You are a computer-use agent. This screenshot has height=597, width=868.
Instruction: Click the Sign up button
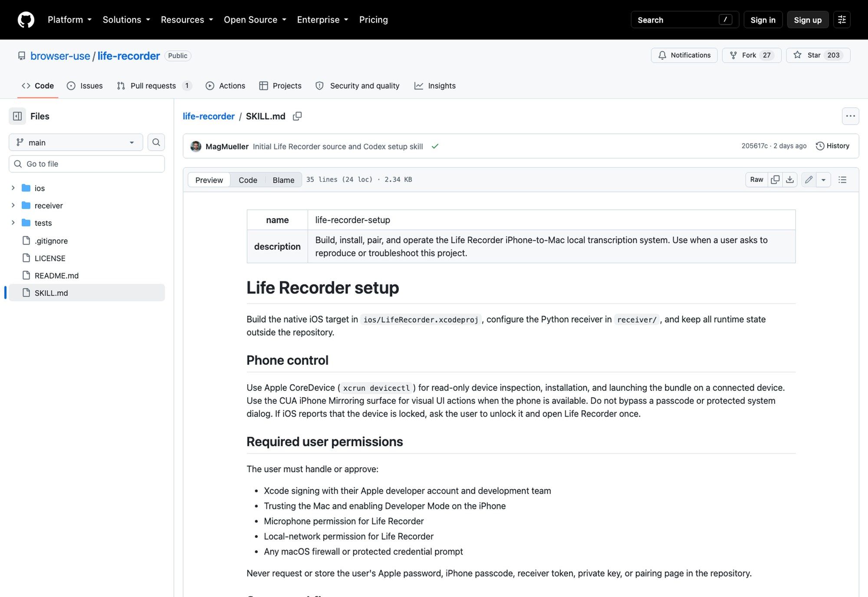(808, 20)
